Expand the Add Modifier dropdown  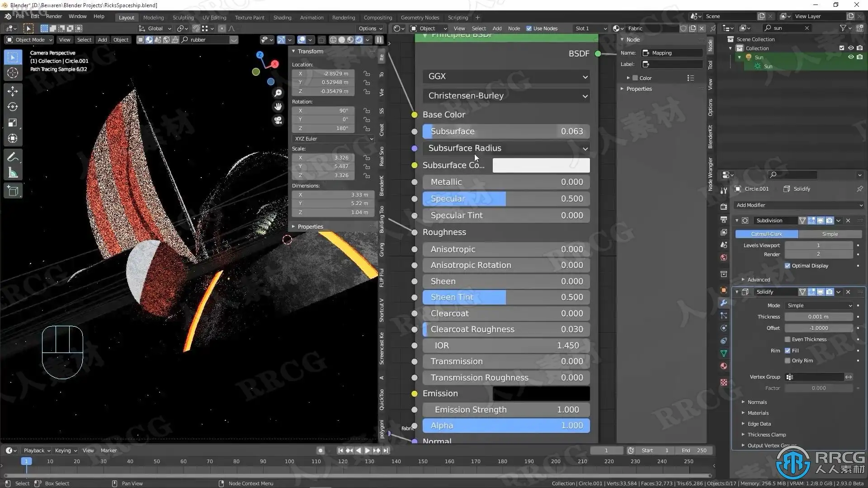799,205
